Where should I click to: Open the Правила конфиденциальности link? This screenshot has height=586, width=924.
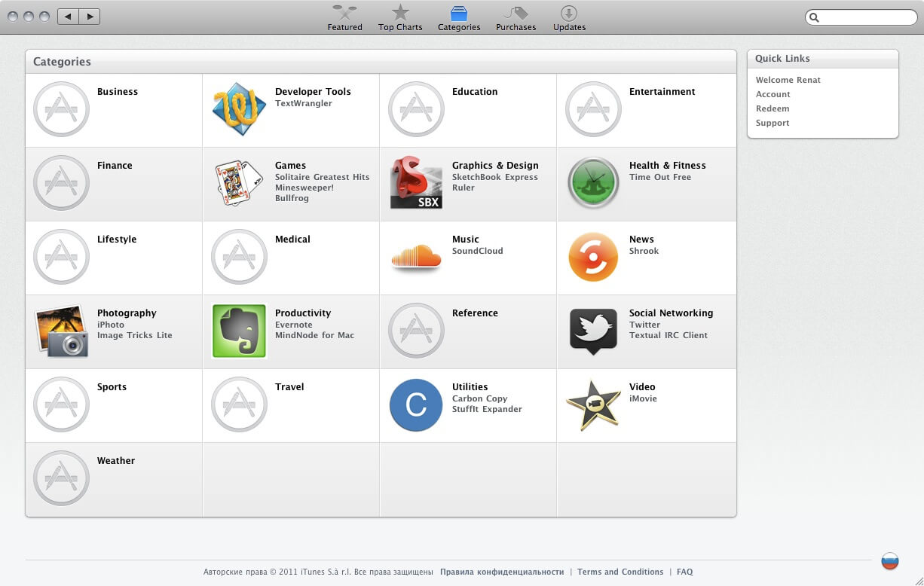pos(502,572)
